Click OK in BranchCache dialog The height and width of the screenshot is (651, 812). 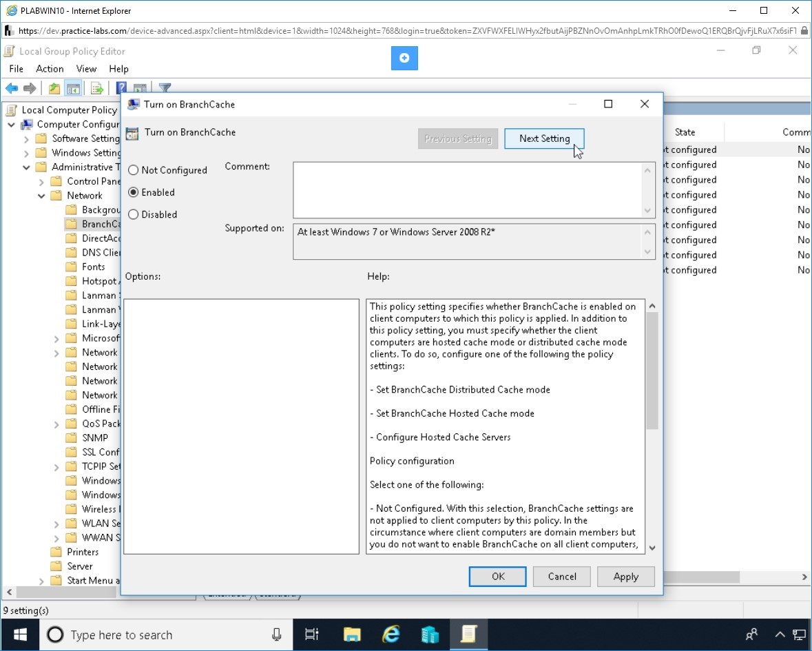tap(497, 577)
